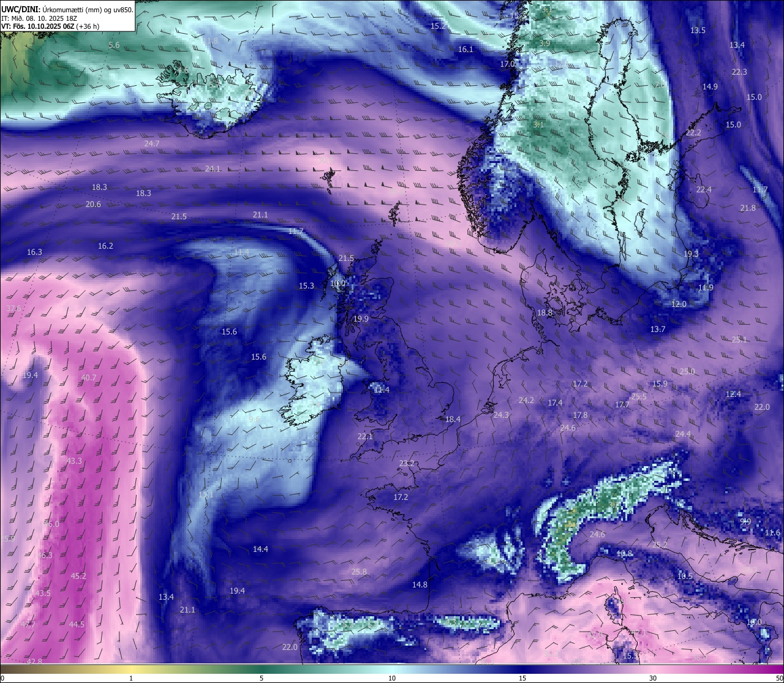Click the 25.5 value on the map

639,397
